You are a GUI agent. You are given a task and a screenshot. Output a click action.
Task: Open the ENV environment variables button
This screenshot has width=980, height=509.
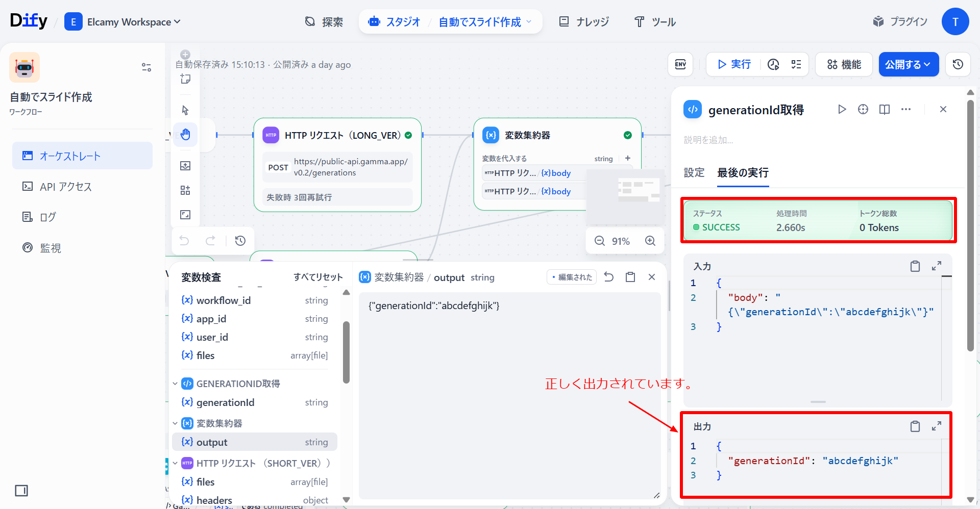(680, 64)
